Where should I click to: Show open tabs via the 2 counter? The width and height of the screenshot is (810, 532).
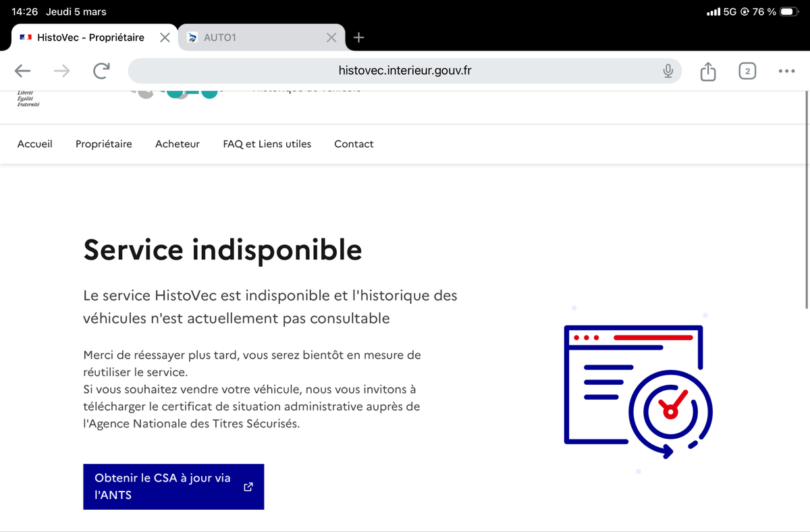point(747,71)
